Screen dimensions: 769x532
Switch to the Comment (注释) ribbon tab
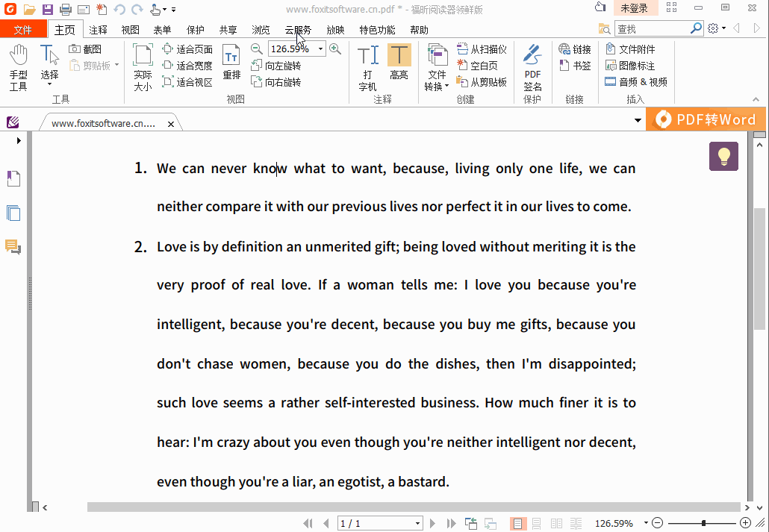99,30
